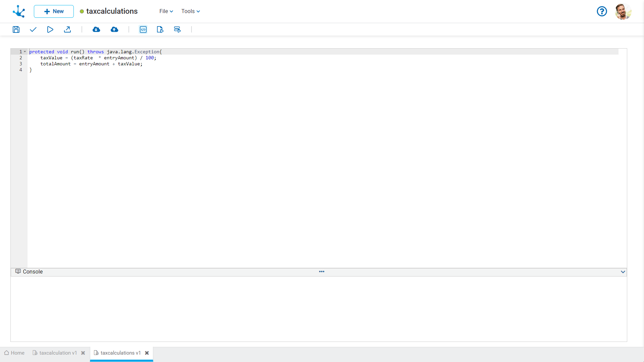Open the user profile avatar
644x362 pixels.
tap(623, 11)
